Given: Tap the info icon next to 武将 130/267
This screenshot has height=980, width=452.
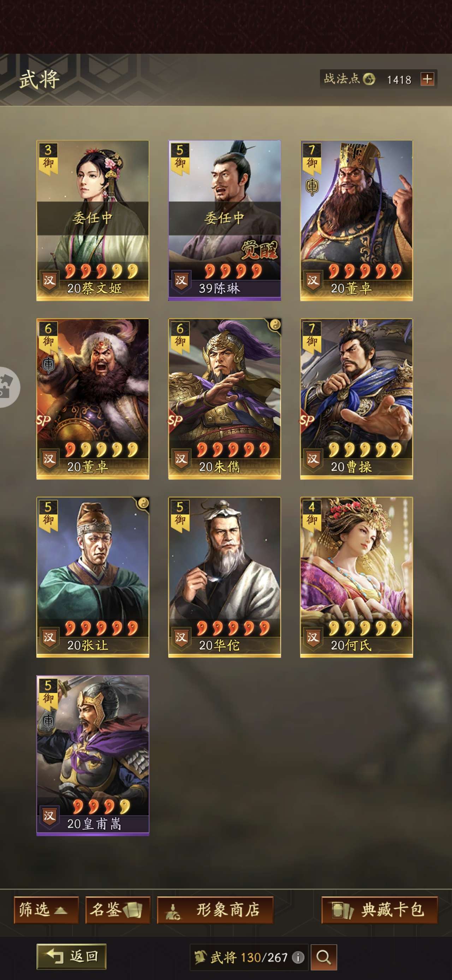Looking at the screenshot, I should pyautogui.click(x=298, y=957).
